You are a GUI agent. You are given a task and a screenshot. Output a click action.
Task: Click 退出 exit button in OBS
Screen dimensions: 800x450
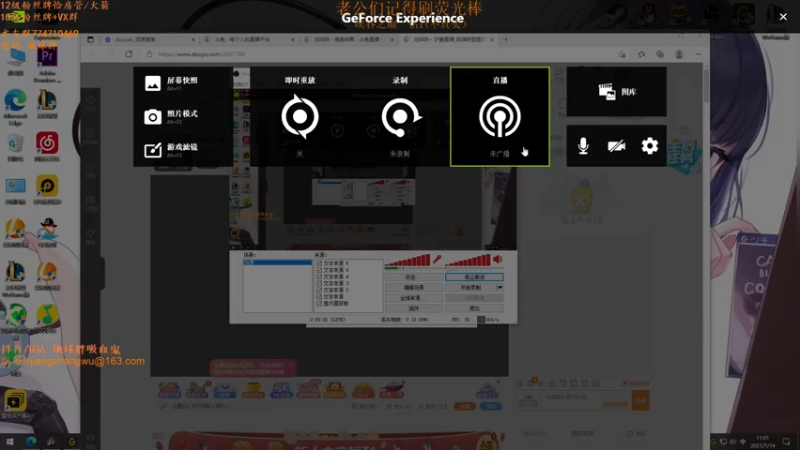[474, 308]
